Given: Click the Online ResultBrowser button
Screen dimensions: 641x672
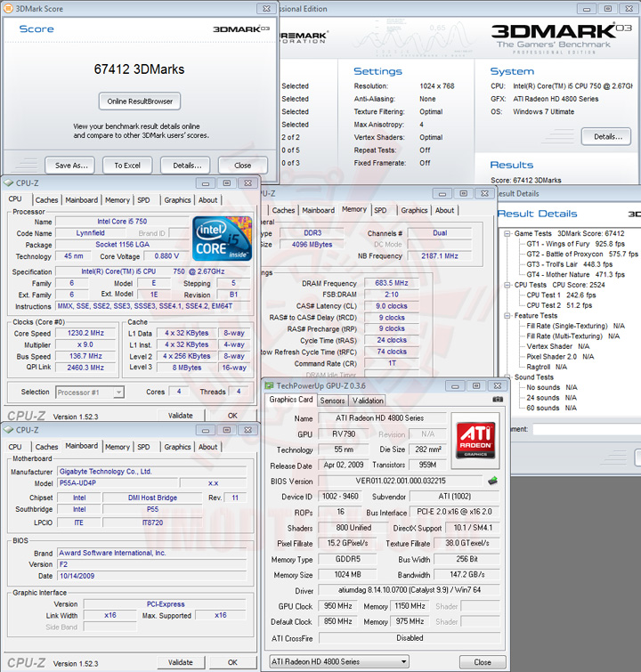Looking at the screenshot, I should click(x=140, y=101).
